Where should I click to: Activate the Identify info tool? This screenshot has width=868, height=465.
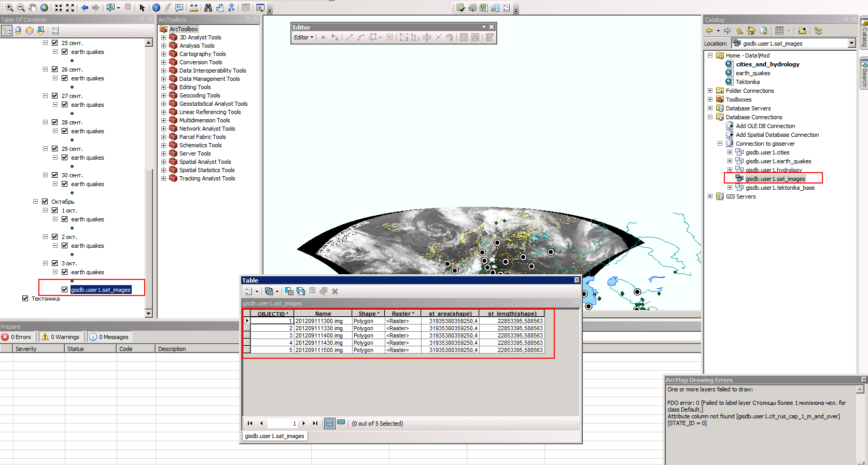point(156,7)
